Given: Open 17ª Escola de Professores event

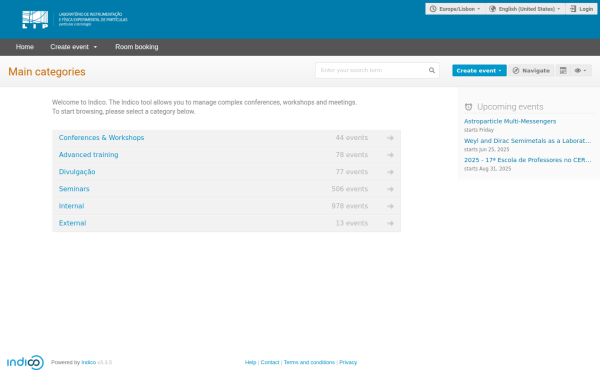Looking at the screenshot, I should pos(527,160).
